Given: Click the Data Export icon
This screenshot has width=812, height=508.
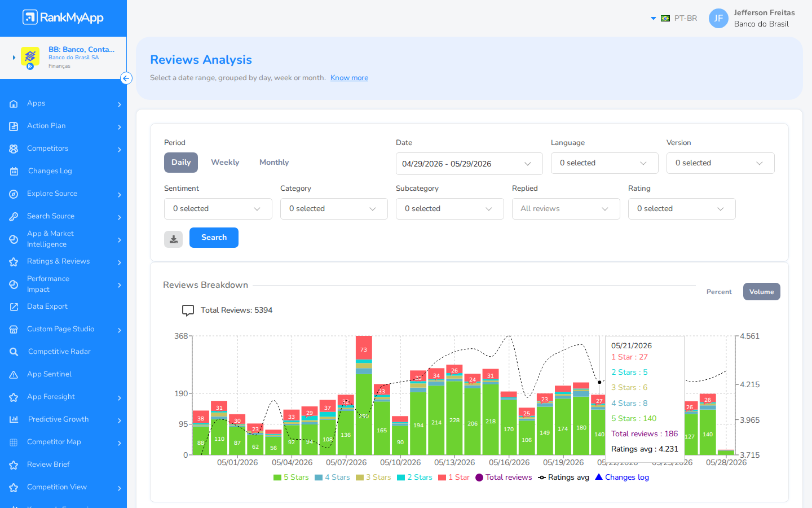Looking at the screenshot, I should (14, 307).
